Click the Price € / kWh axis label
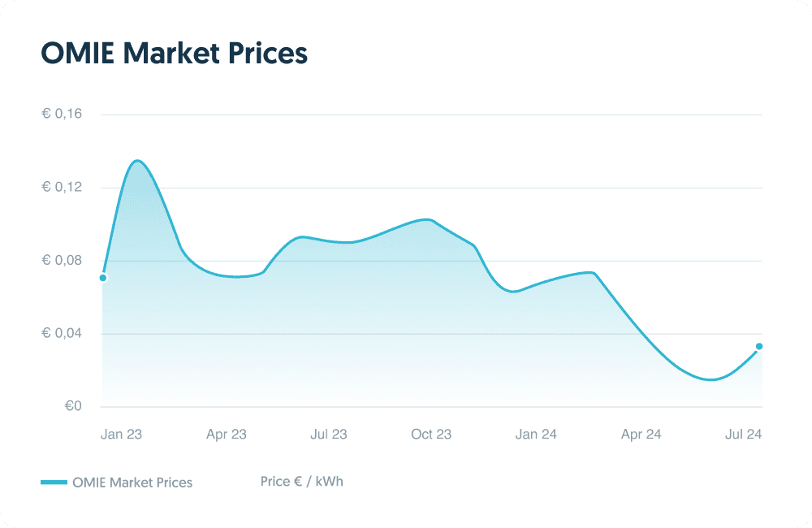 pos(302,482)
